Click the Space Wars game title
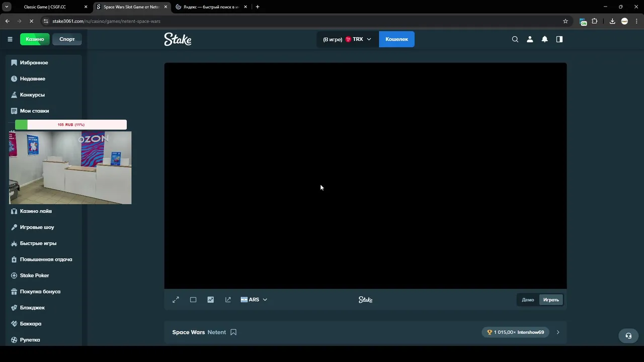This screenshot has height=362, width=644. (189, 332)
